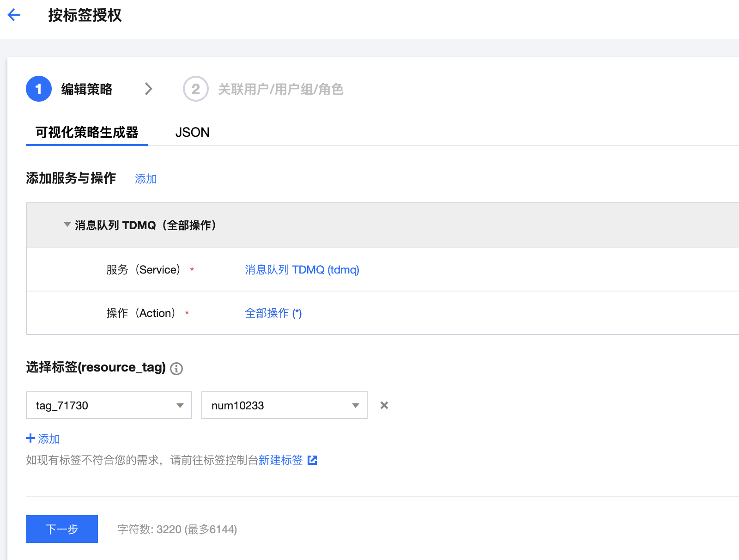This screenshot has width=739, height=560.
Task: Open the 消息队列 TDMQ (tdmq) service link
Action: [302, 270]
